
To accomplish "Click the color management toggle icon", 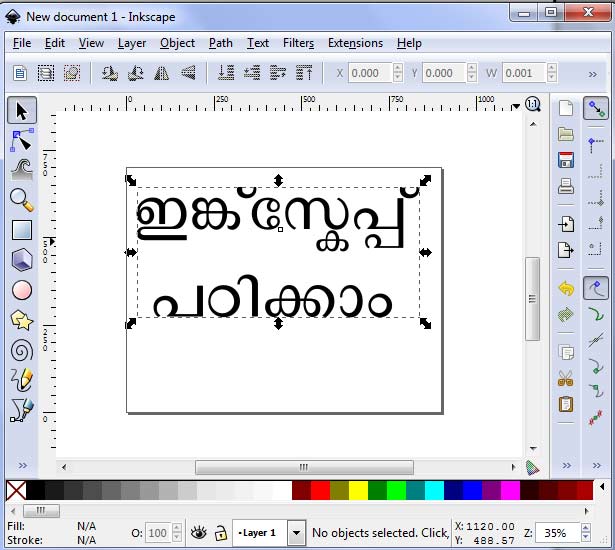I will [532, 467].
